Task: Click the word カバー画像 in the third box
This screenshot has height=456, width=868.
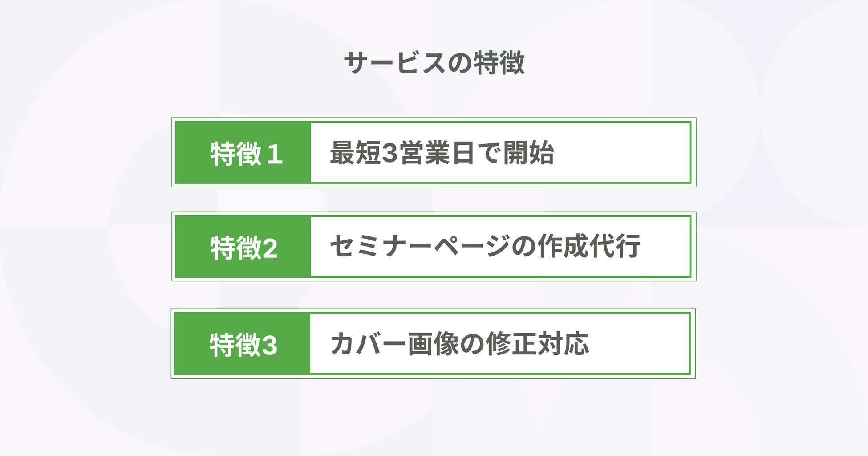Action: pyautogui.click(x=394, y=344)
